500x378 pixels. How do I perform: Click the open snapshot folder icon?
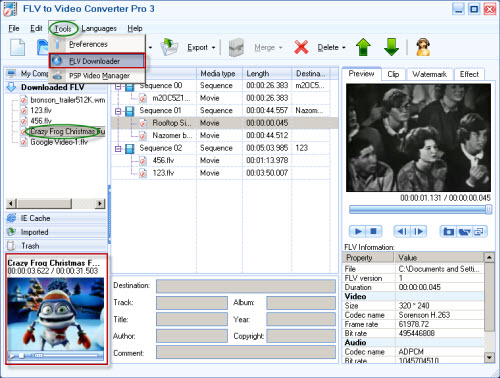tap(464, 231)
